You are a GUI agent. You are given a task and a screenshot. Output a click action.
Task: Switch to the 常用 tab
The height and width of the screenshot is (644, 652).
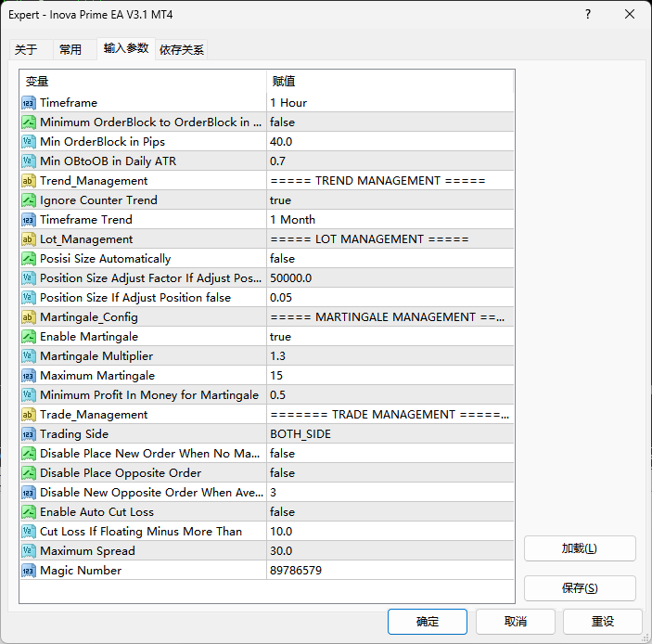[x=70, y=50]
